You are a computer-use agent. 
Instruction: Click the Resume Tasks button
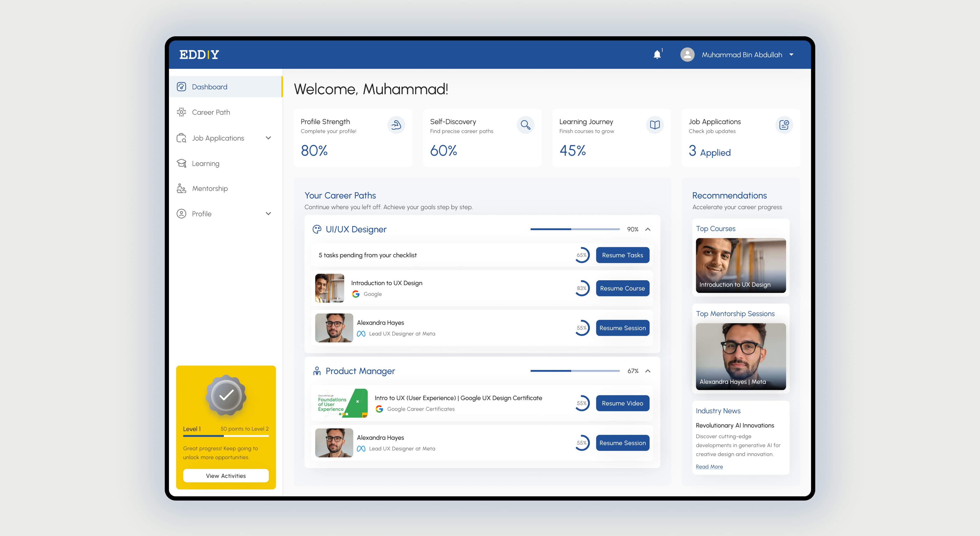(622, 255)
